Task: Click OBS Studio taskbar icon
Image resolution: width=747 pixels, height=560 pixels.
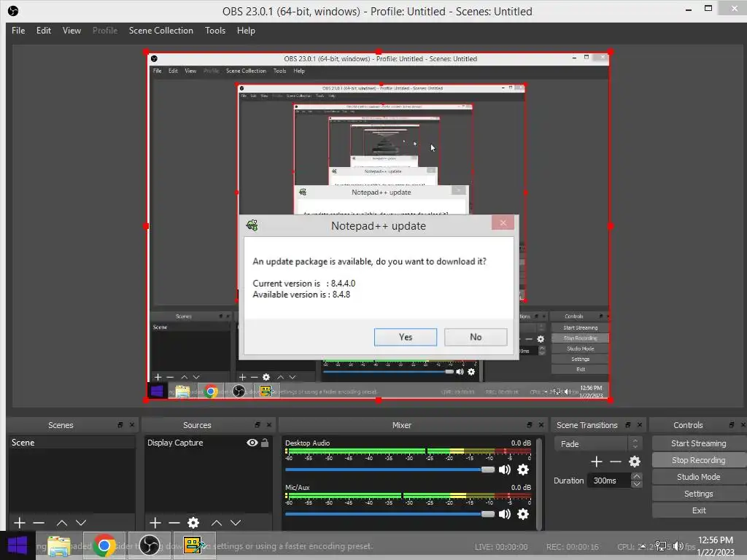Action: click(149, 545)
